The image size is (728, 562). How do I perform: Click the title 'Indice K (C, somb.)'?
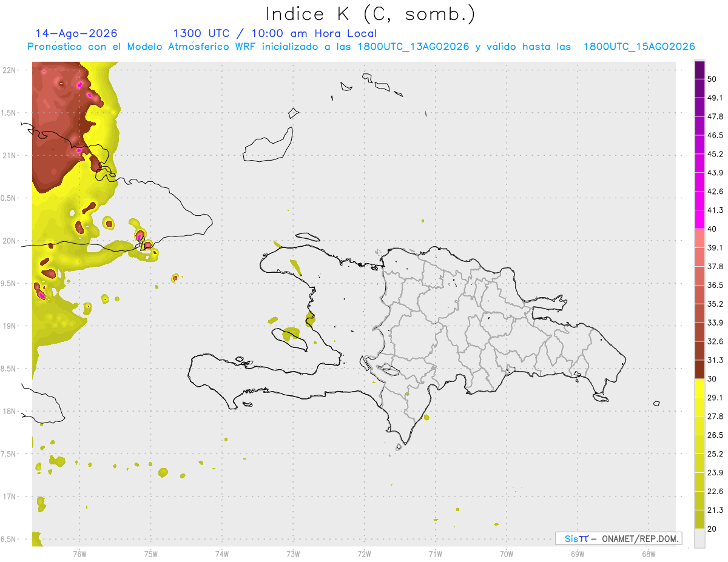click(370, 14)
